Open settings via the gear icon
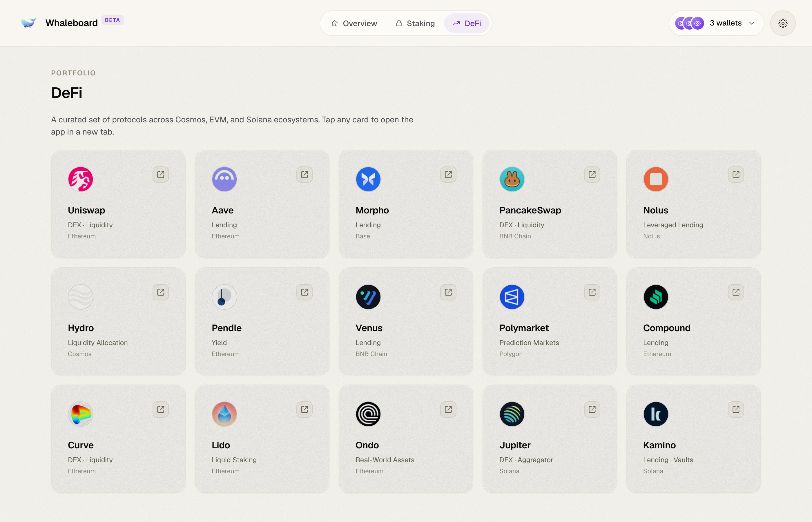 point(783,23)
